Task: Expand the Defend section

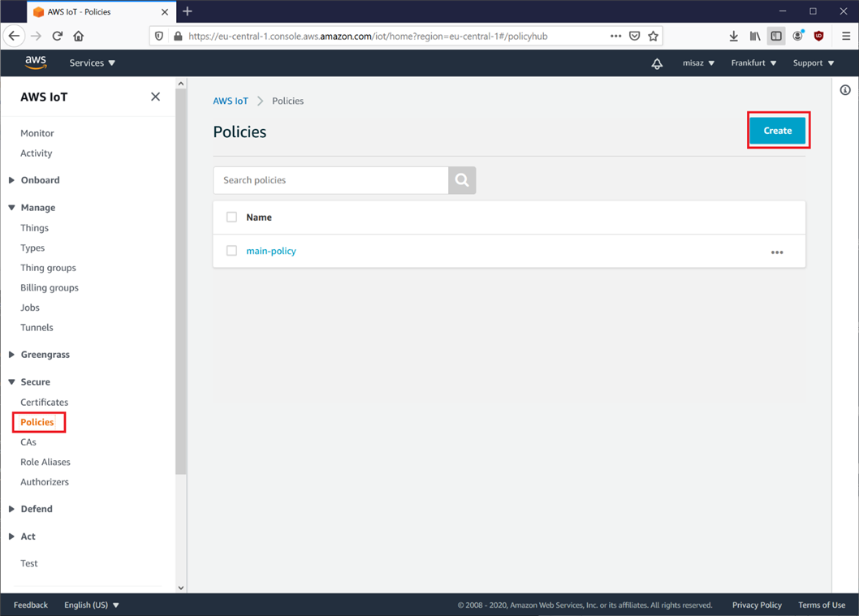Action: point(31,509)
